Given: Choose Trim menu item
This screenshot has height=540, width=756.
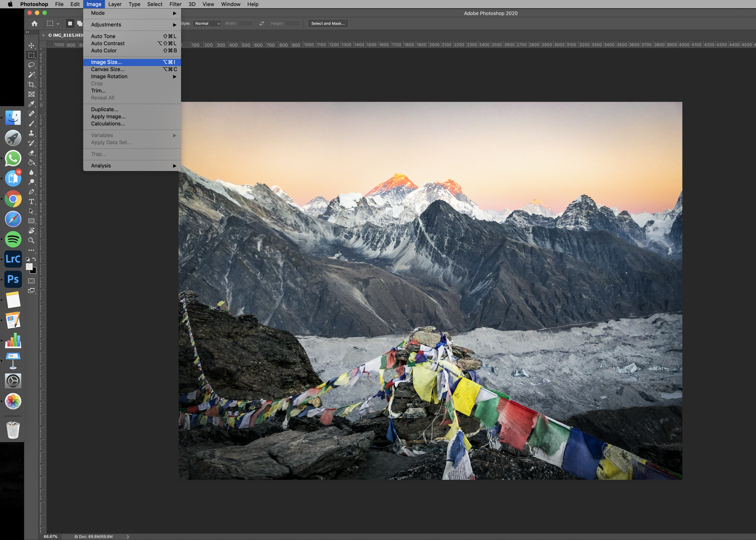Looking at the screenshot, I should [132, 91].
